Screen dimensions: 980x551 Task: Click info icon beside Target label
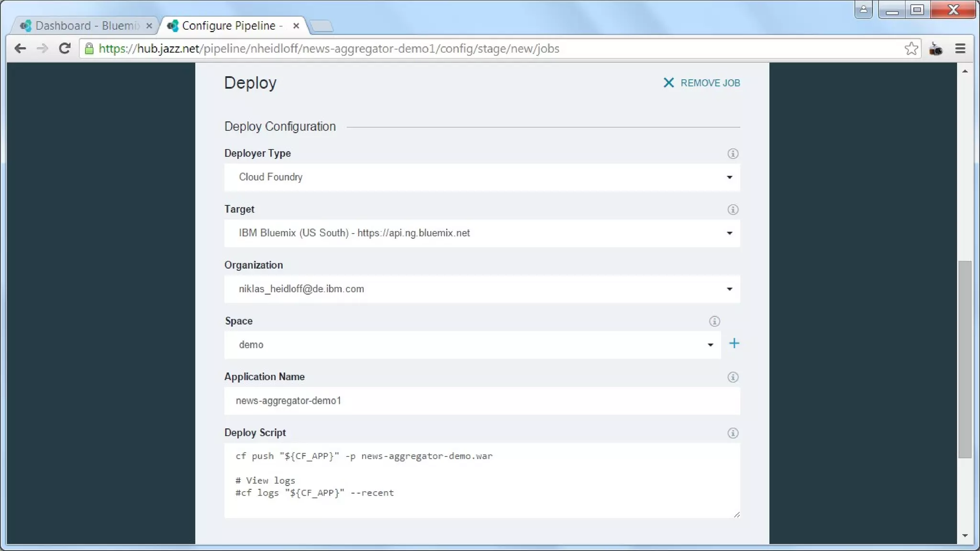[x=733, y=209]
